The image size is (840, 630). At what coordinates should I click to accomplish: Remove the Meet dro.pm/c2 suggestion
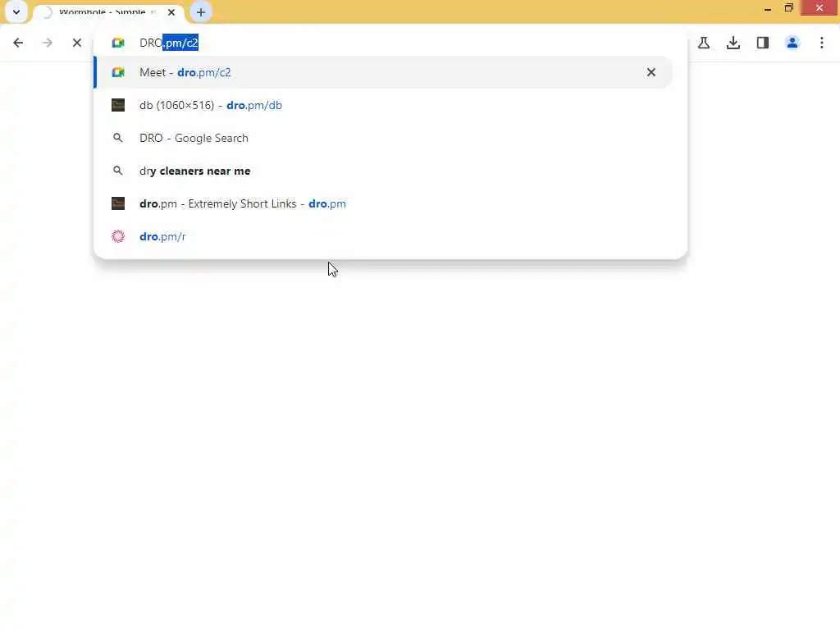coord(651,72)
